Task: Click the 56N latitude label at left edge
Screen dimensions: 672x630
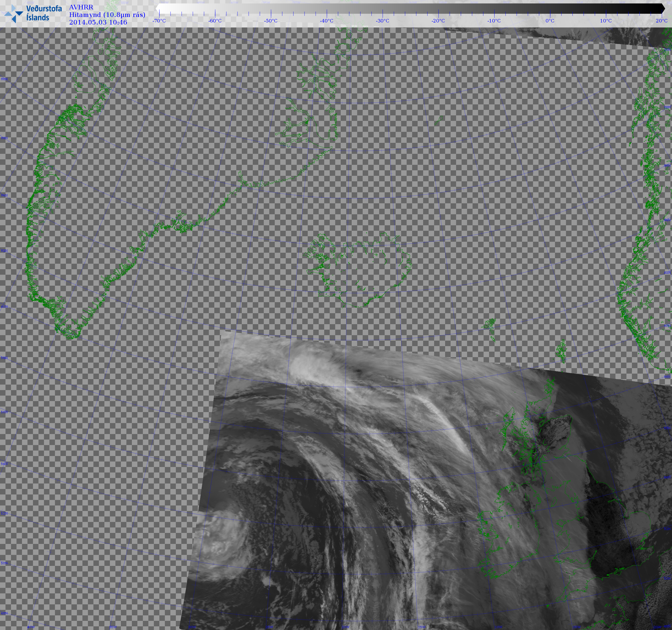Action: [x=4, y=412]
